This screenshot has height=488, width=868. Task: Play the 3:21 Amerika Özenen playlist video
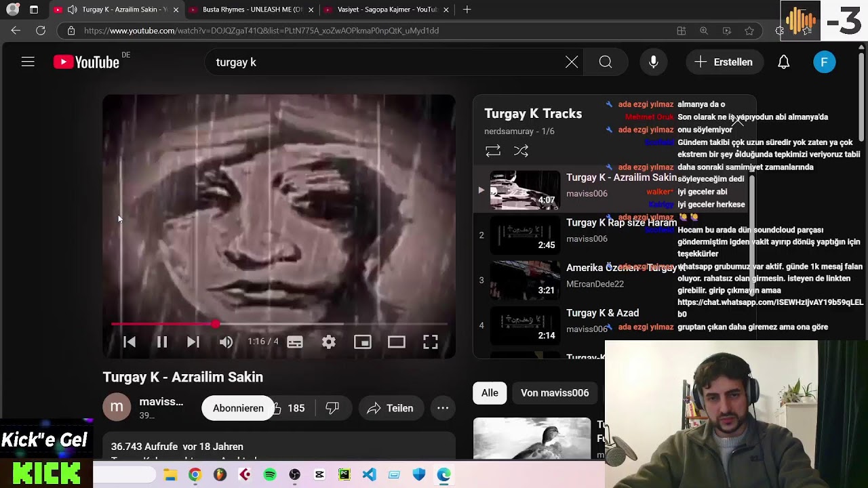(525, 280)
